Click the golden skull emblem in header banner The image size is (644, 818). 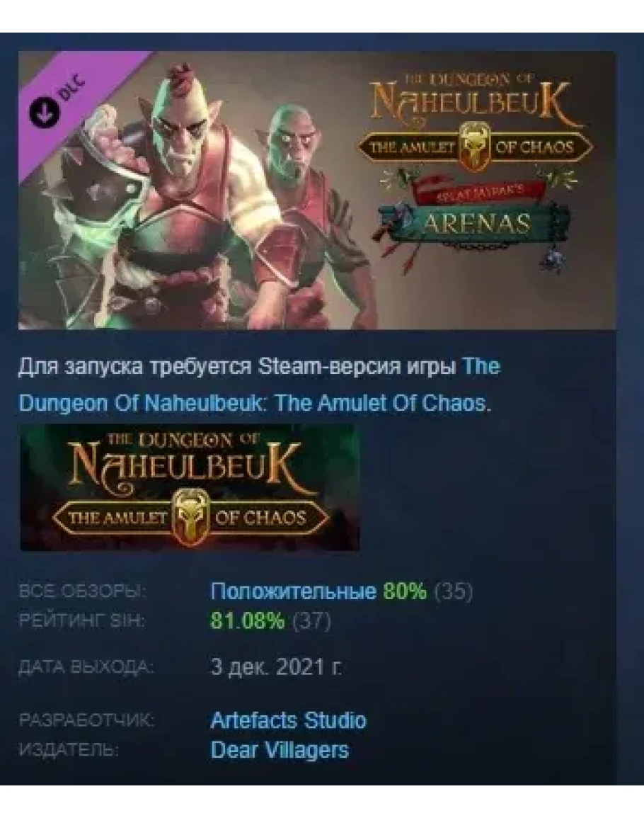coord(475,147)
